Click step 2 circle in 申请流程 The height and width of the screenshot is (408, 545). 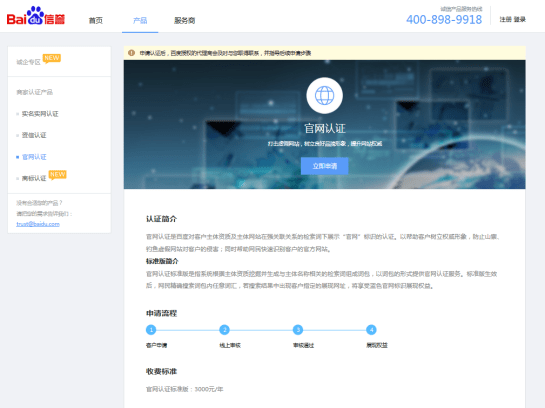pyautogui.click(x=225, y=329)
